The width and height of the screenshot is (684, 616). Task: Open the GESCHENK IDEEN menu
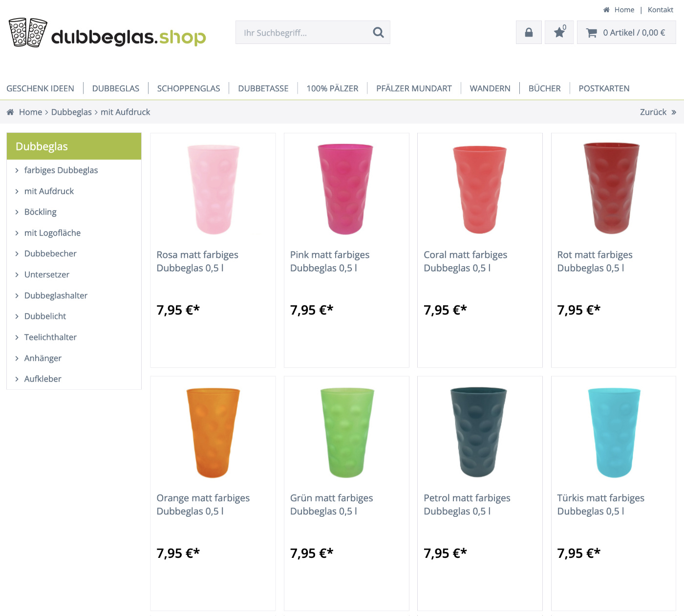[40, 88]
